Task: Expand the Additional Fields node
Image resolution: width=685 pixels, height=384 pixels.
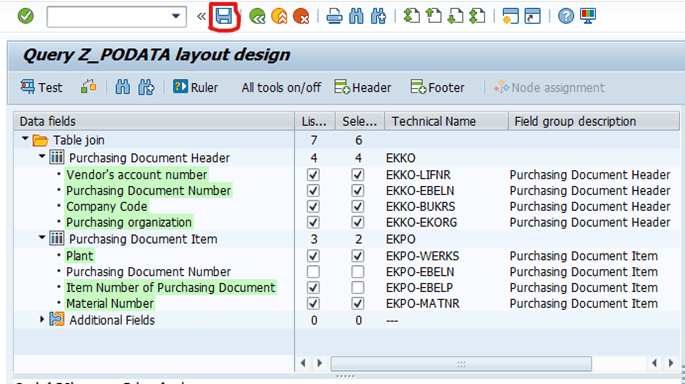Action: (42, 319)
